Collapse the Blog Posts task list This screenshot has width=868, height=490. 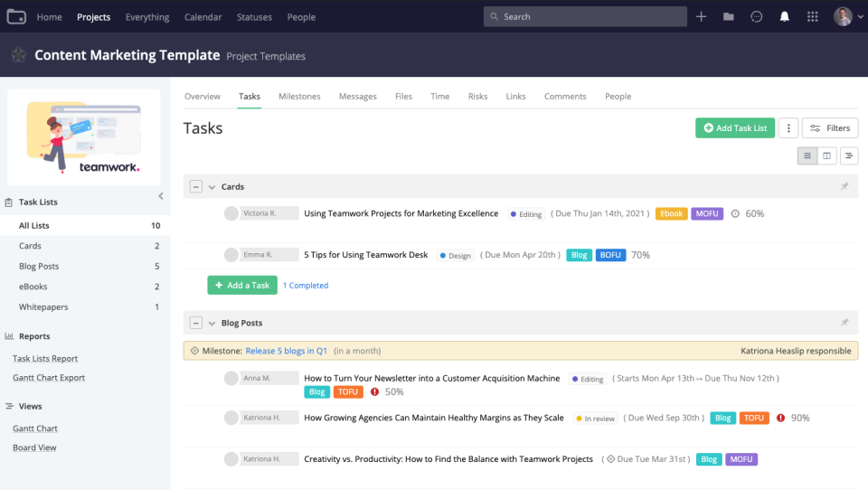point(195,323)
